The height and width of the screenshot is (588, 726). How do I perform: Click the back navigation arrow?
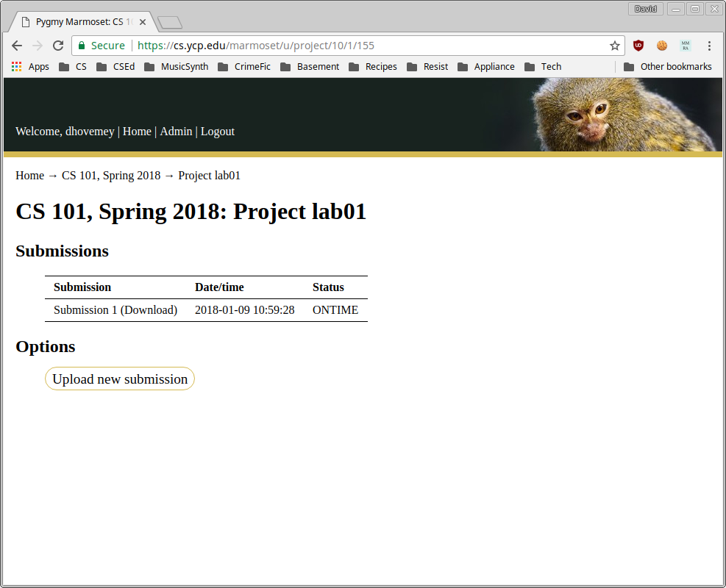click(17, 46)
